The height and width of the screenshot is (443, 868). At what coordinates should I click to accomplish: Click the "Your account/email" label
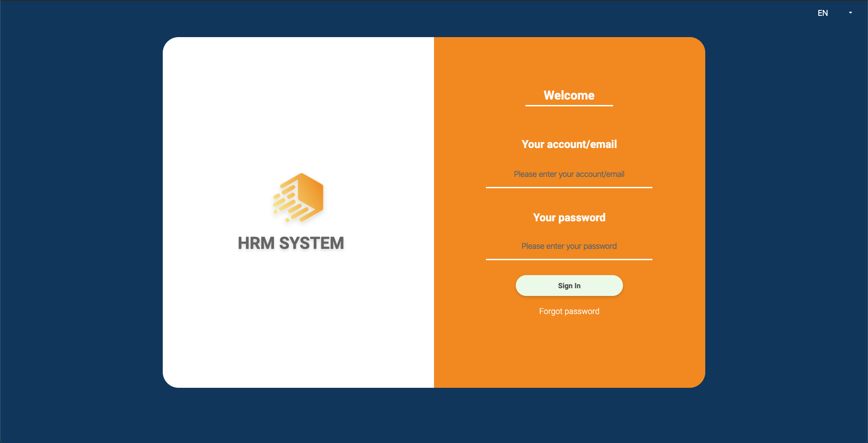569,144
